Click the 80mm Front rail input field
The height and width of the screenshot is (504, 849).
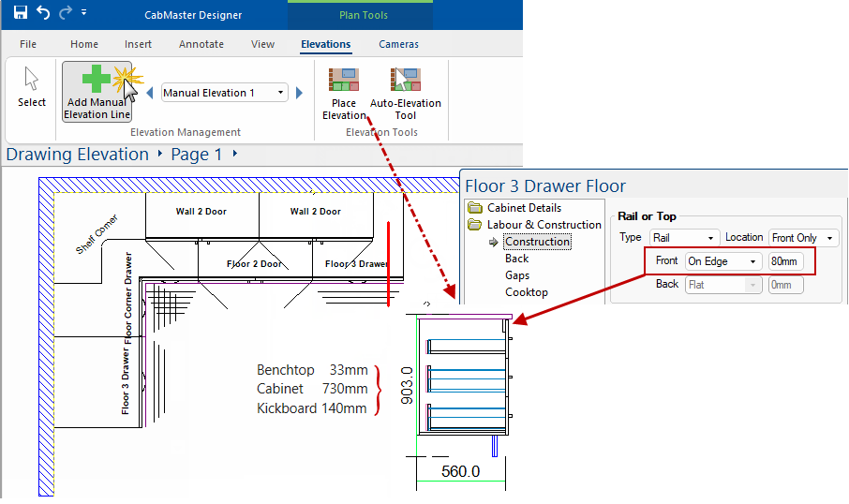click(785, 261)
